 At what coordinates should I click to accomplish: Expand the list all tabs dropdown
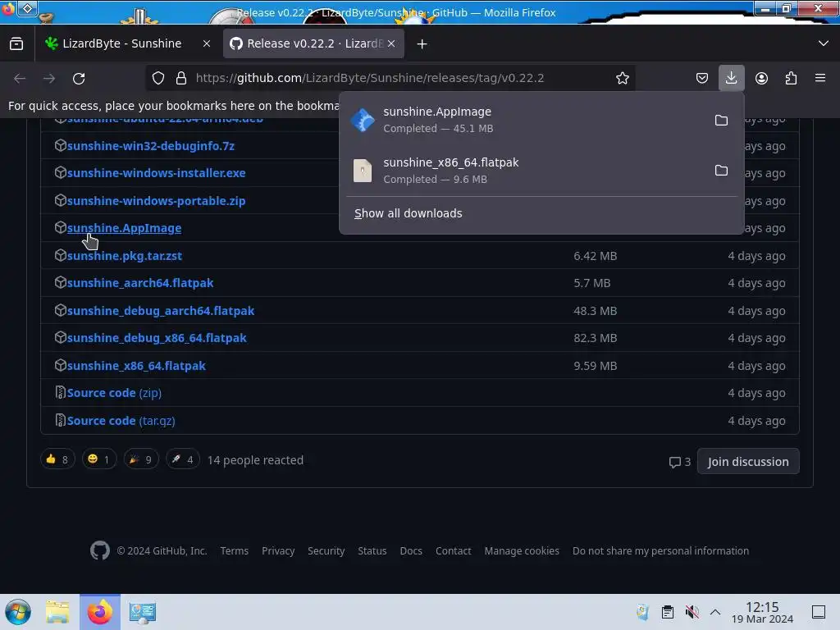coord(824,43)
